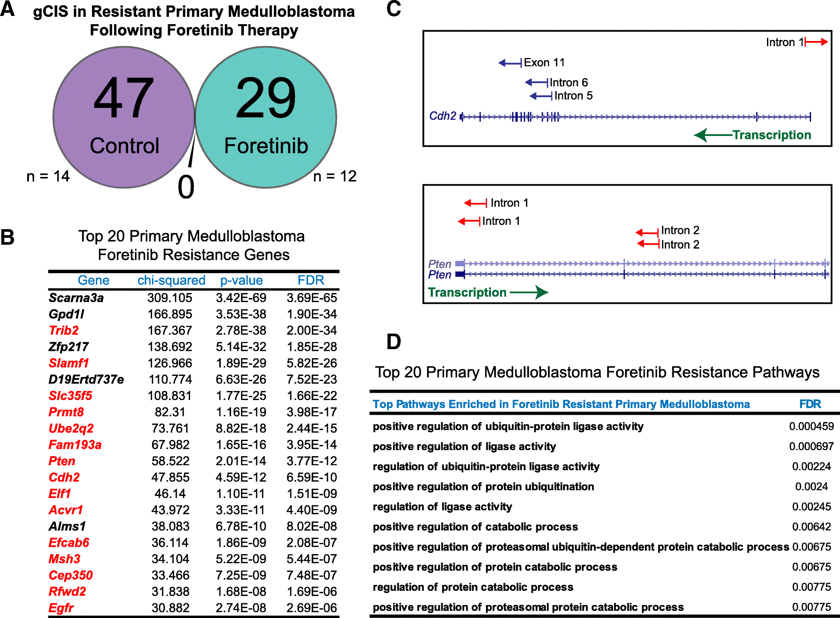Click the upper red Intron 1 arrow in Pten panel
Image resolution: width=840 pixels, height=618 pixels.
pyautogui.click(x=475, y=203)
